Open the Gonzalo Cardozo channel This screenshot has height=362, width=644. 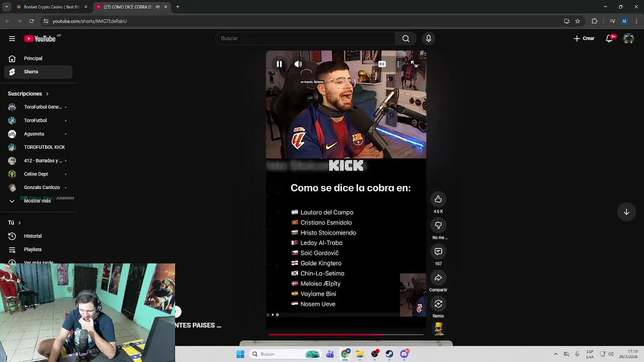click(x=38, y=188)
